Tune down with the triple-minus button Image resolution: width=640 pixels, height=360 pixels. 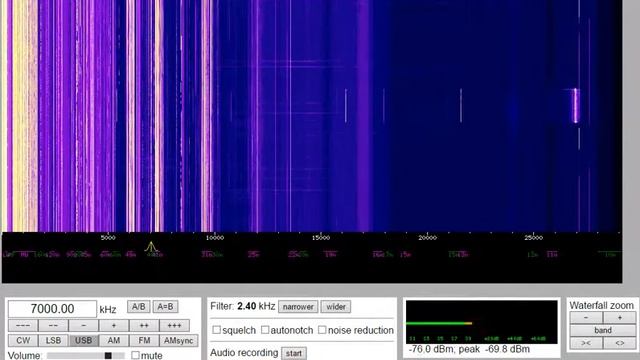(23, 325)
